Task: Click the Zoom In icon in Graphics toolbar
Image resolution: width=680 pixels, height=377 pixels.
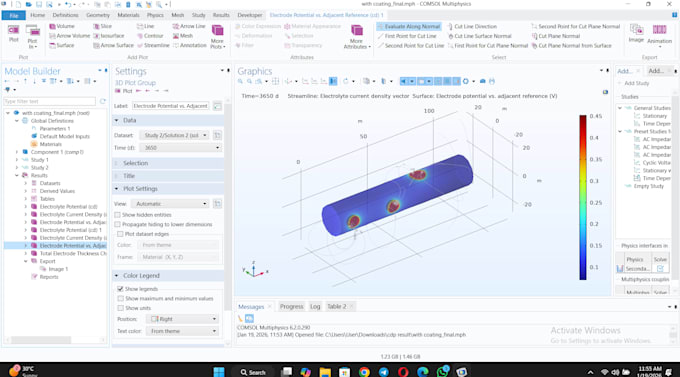Action: click(240, 81)
